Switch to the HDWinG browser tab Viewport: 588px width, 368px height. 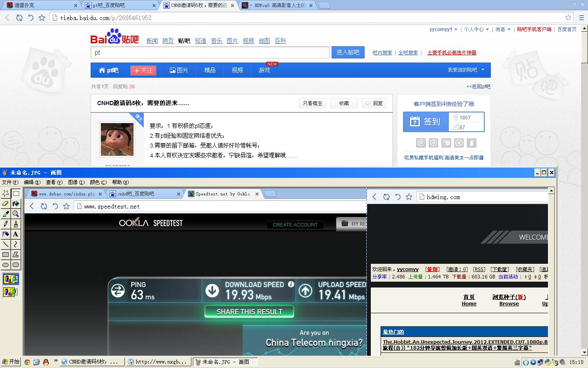(278, 5)
